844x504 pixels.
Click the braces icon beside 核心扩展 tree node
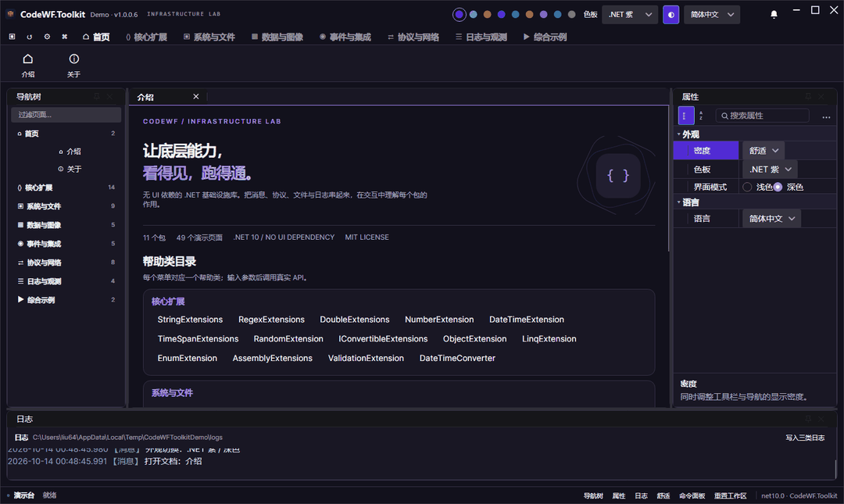point(20,188)
